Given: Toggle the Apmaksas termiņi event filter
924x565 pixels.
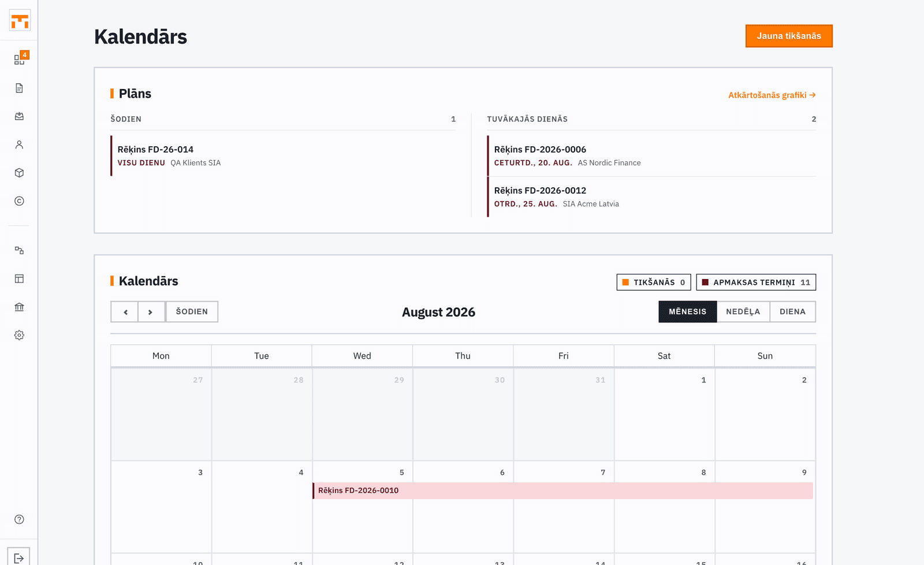Looking at the screenshot, I should pos(756,282).
